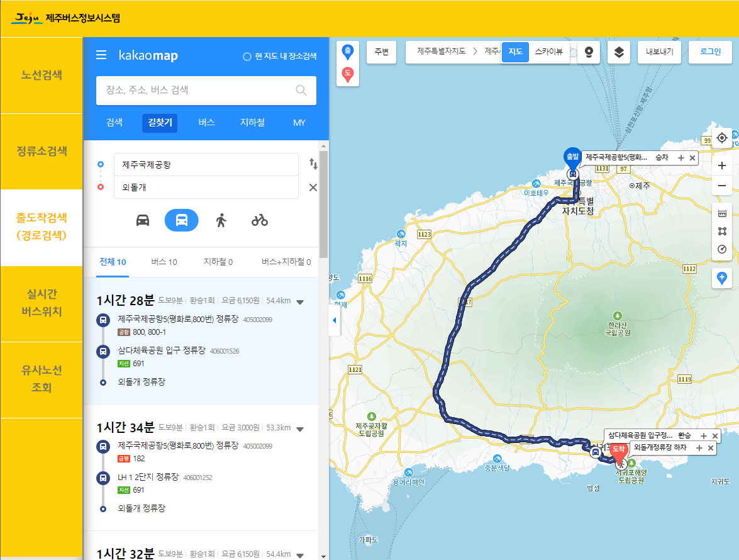739x560 pixels.
Task: Click the blue 출 departure pin button
Action: pos(348,52)
